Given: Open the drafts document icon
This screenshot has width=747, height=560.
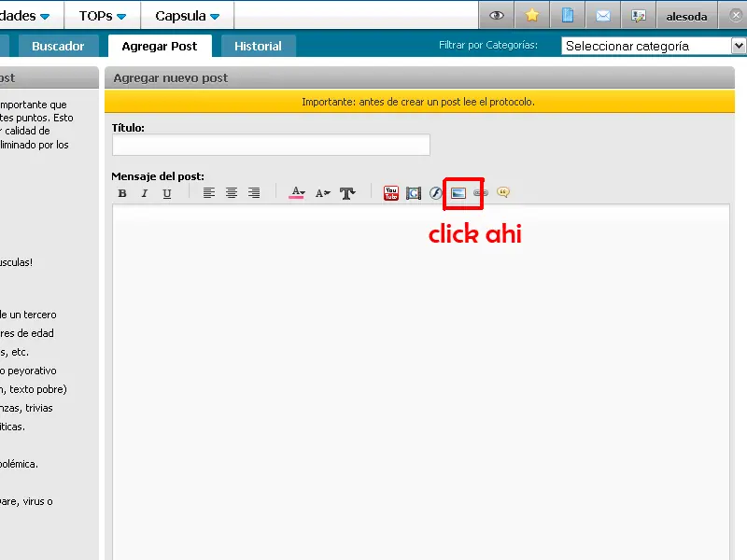Looking at the screenshot, I should click(x=568, y=16).
